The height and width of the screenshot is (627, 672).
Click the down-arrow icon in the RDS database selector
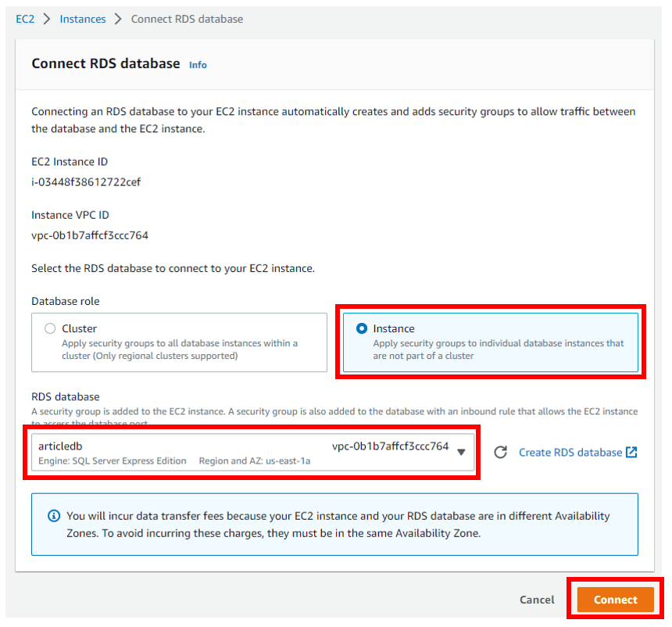click(461, 452)
